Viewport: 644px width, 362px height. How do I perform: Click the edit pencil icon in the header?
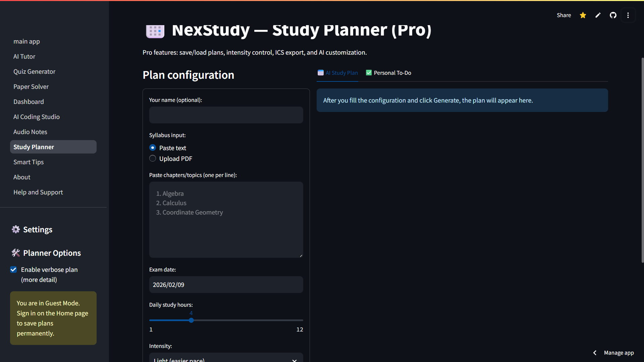(597, 15)
